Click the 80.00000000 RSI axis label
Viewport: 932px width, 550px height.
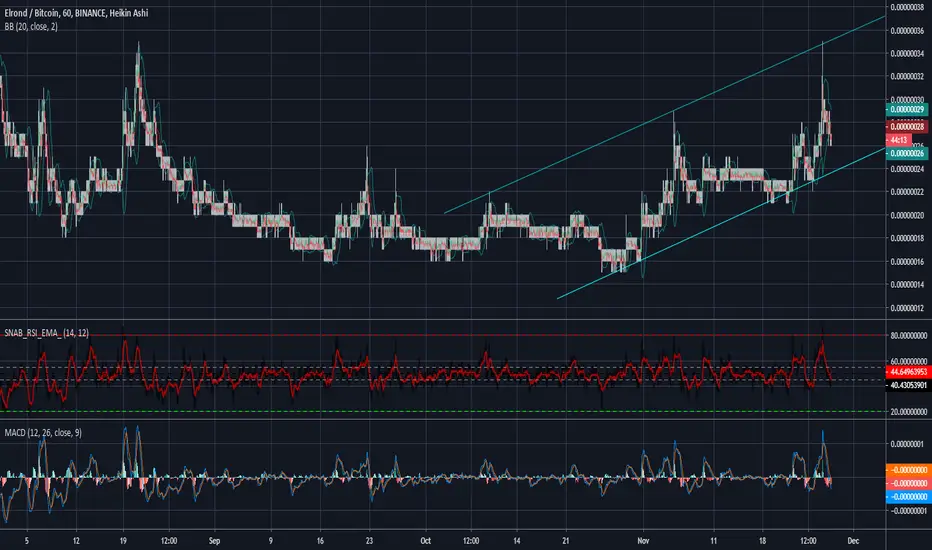(908, 335)
